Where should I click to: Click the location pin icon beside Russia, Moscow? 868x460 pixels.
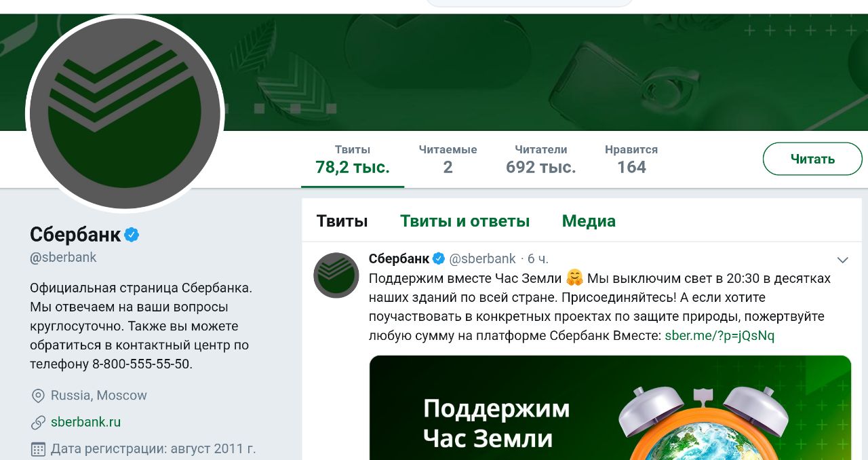coord(39,396)
